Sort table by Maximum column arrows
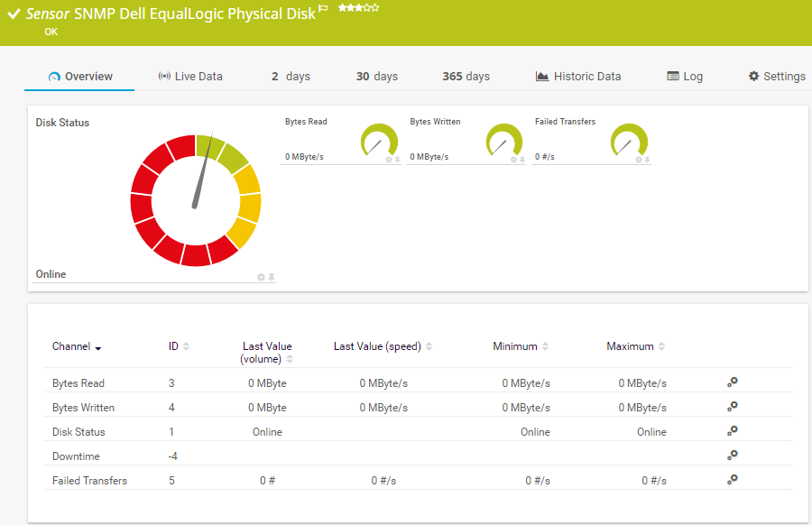This screenshot has width=812, height=525. tap(661, 346)
